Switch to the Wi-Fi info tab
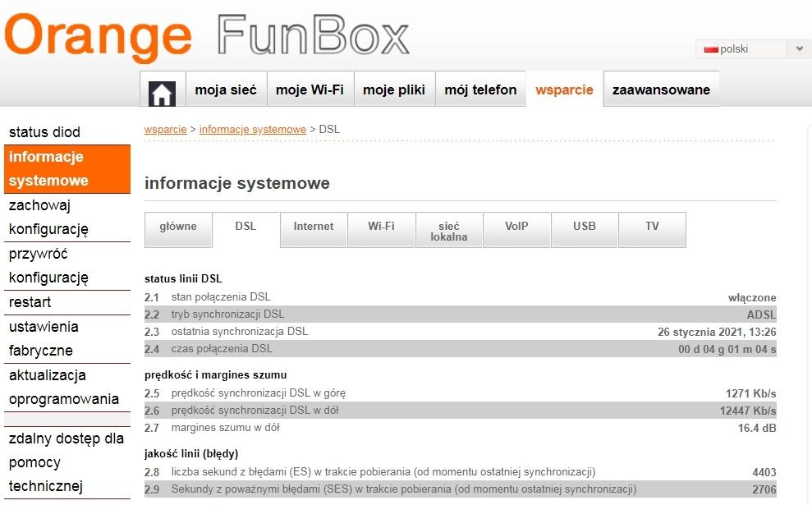Viewport: 812px width, 505px height. (381, 229)
